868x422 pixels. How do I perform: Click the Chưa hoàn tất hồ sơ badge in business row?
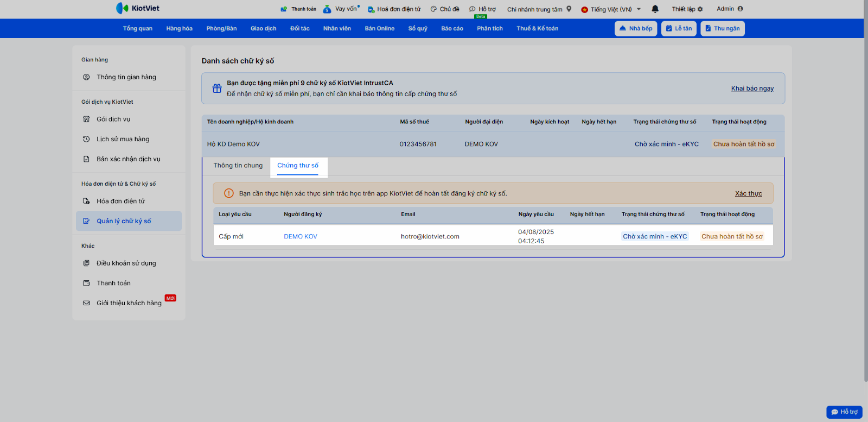click(x=744, y=144)
